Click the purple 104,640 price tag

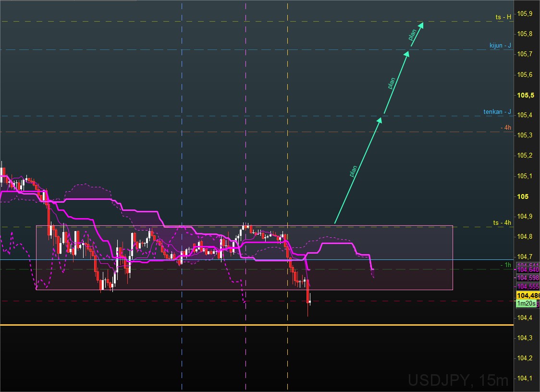pos(528,269)
